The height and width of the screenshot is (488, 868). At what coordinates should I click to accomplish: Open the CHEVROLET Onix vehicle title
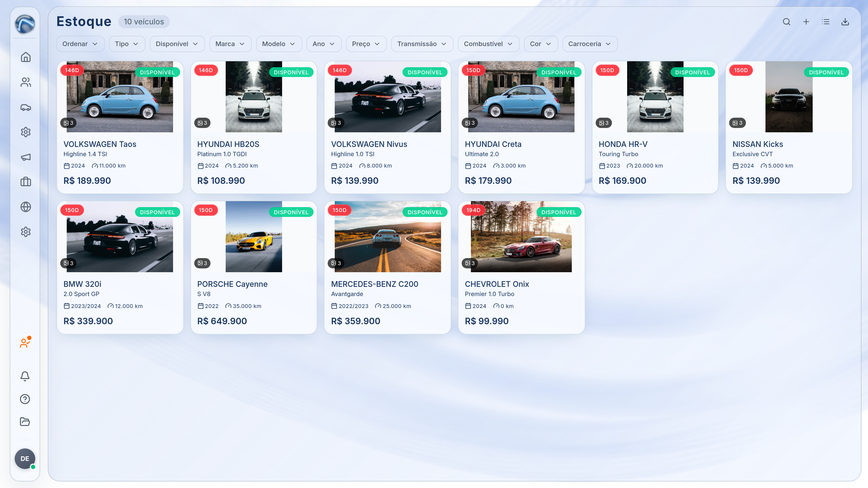point(497,284)
